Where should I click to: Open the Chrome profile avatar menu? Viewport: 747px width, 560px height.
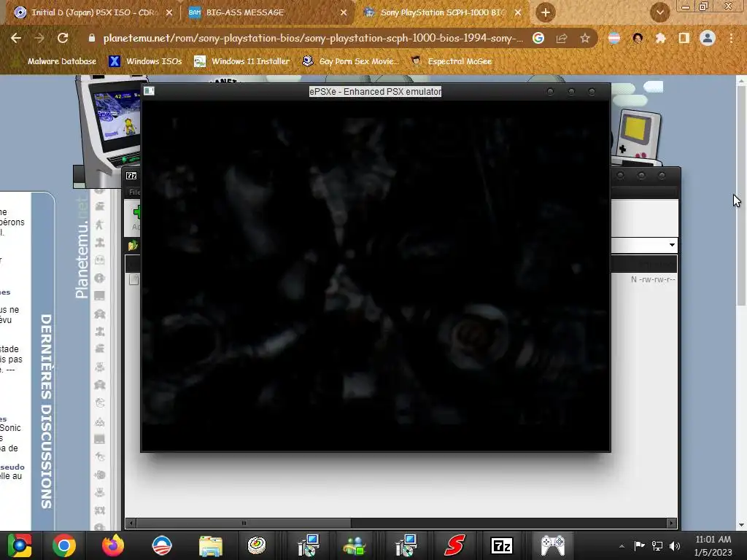pyautogui.click(x=708, y=38)
